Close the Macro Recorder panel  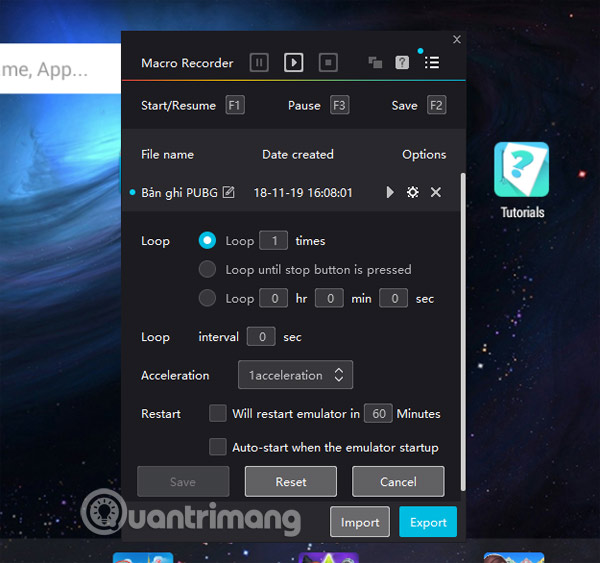(457, 39)
